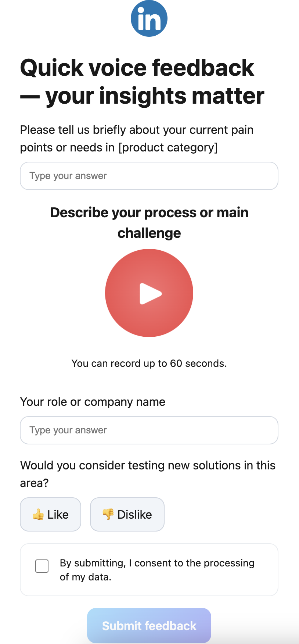The image size is (299, 644).
Task: Focus the role or company name field
Action: (x=149, y=430)
